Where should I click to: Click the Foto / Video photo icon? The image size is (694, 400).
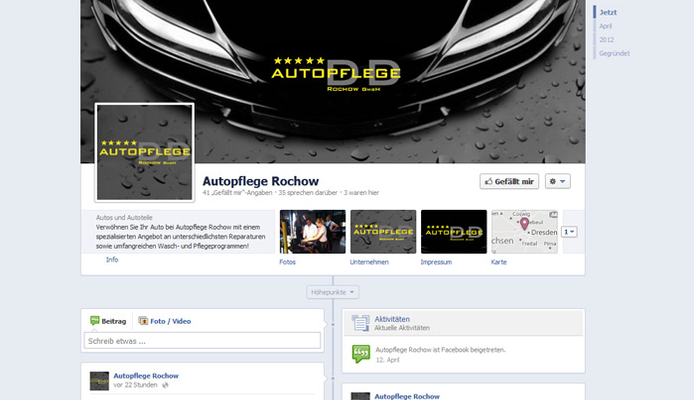(143, 320)
